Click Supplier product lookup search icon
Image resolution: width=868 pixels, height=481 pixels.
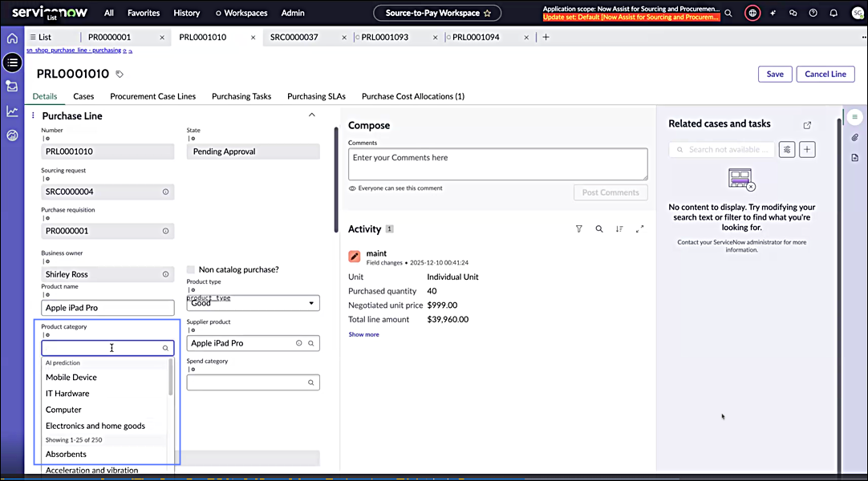[311, 343]
